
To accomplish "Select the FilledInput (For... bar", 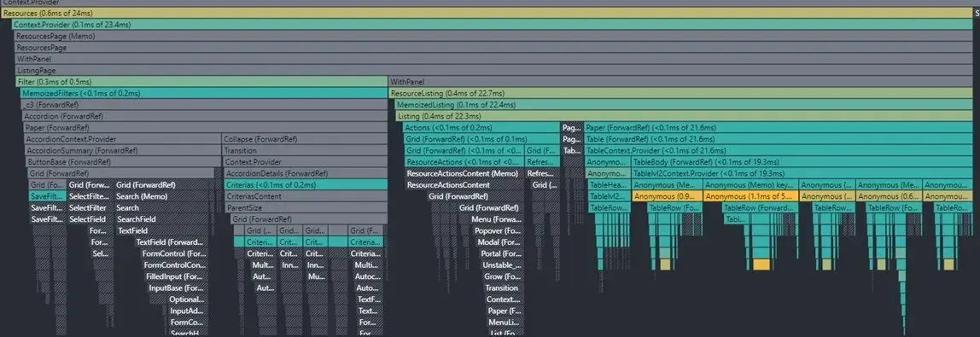I will [176, 276].
